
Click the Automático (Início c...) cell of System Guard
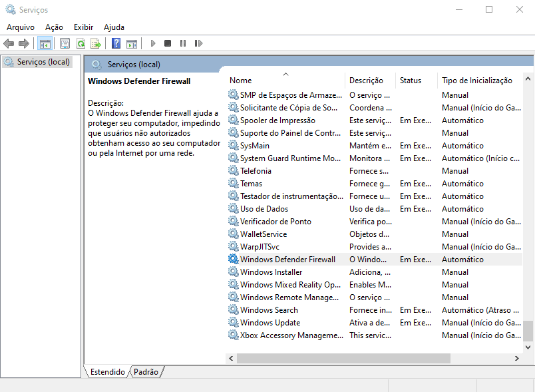pyautogui.click(x=480, y=158)
